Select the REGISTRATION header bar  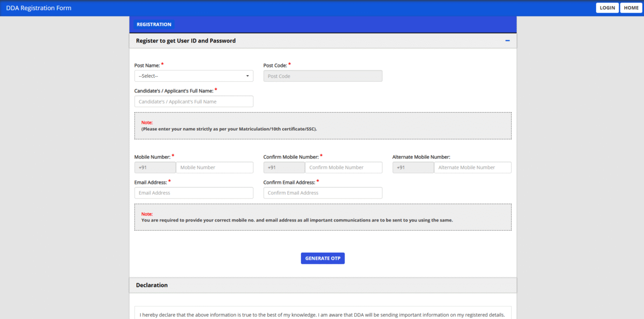[154, 24]
